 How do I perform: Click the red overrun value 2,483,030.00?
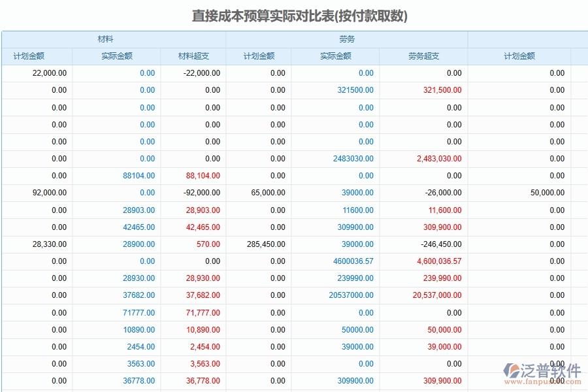click(x=439, y=159)
